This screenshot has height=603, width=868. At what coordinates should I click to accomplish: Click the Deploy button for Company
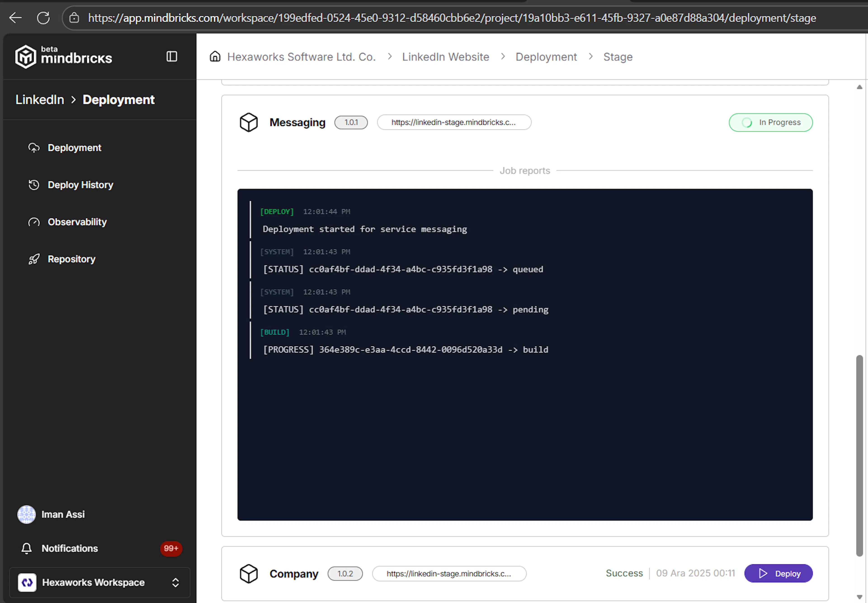click(778, 574)
